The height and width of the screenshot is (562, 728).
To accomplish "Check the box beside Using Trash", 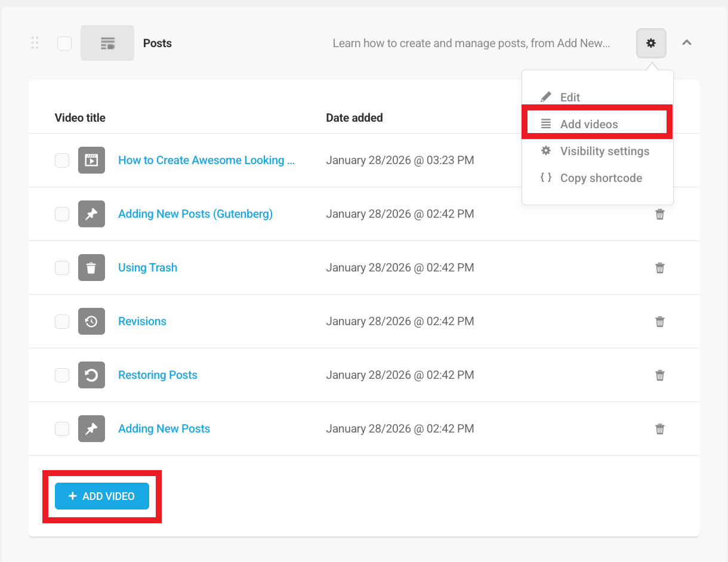I will click(x=61, y=267).
